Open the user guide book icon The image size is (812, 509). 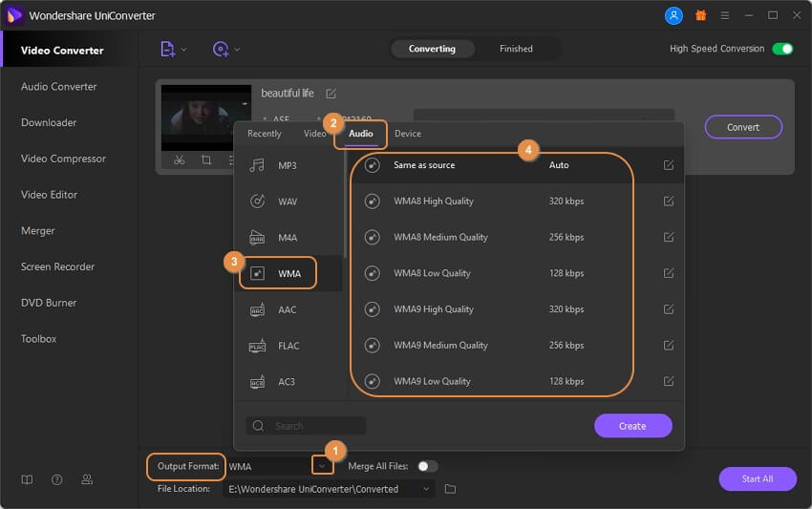[27, 479]
